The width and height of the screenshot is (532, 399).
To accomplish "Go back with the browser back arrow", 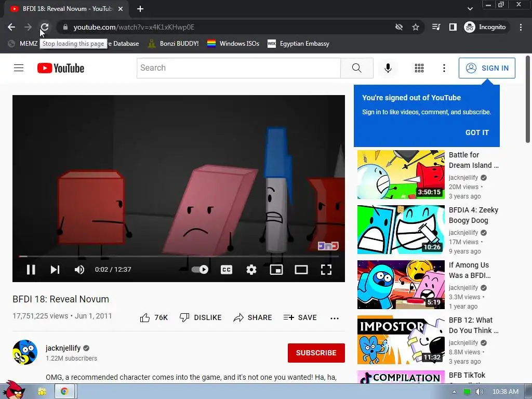I will click(11, 27).
